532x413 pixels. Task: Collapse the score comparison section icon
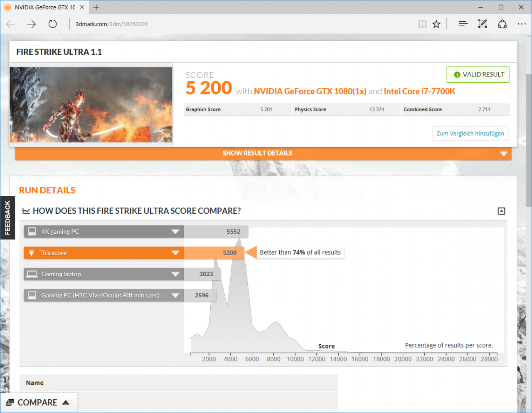(502, 211)
